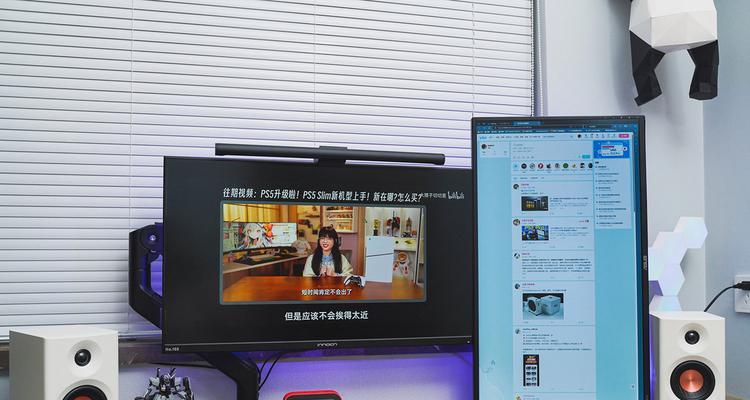Image resolution: width=750 pixels, height=400 pixels.
Task: Select the green avatar in followed-users row
Action: click(x=566, y=166)
